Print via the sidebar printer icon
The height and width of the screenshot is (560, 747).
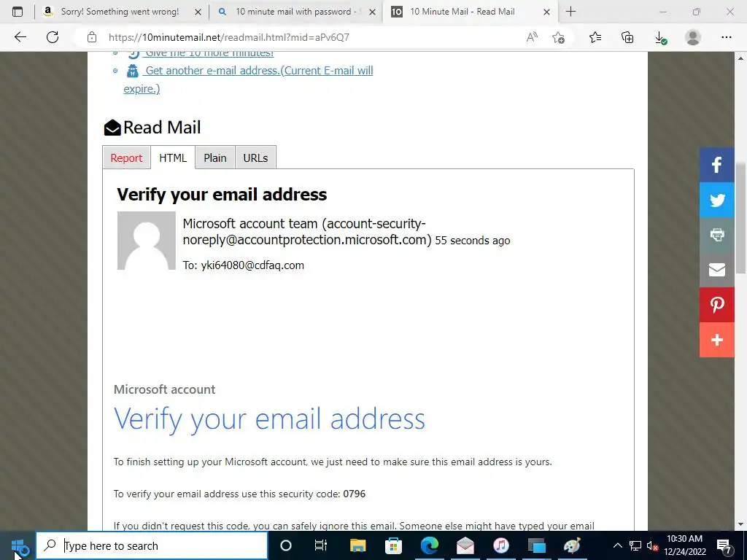[x=716, y=235]
